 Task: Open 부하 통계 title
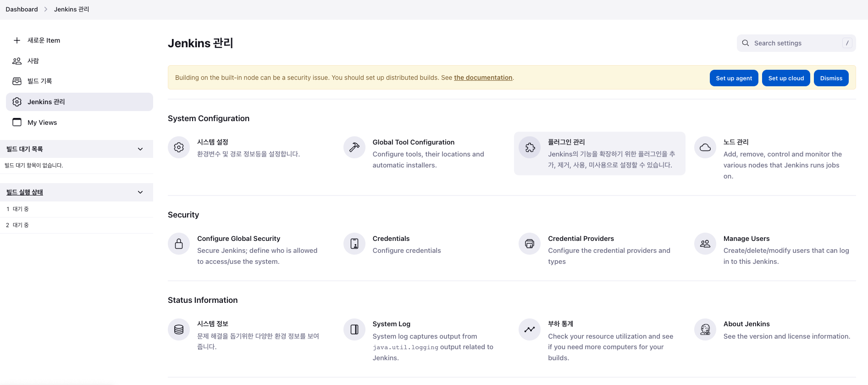click(x=560, y=324)
